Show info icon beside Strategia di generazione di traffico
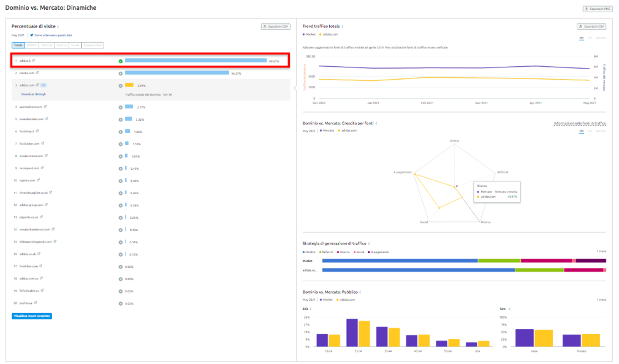 tap(369, 243)
